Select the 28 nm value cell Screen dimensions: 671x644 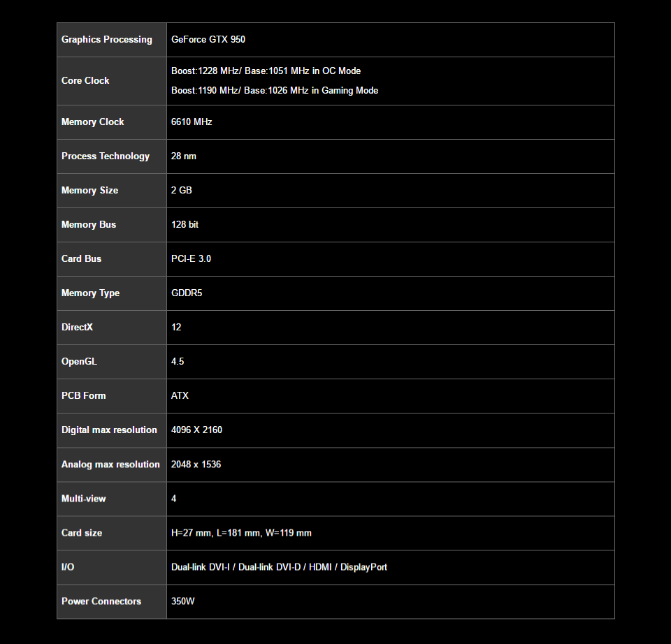184,156
